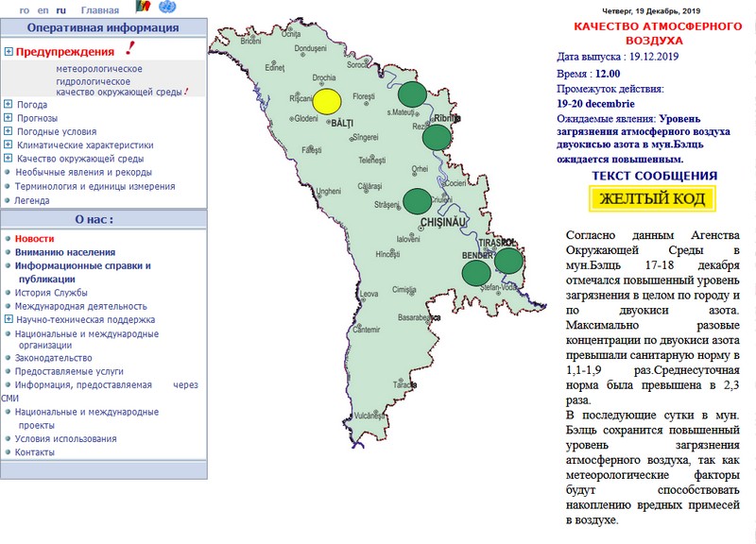Click the Moldova flag icon
The width and height of the screenshot is (756, 544).
click(x=145, y=8)
